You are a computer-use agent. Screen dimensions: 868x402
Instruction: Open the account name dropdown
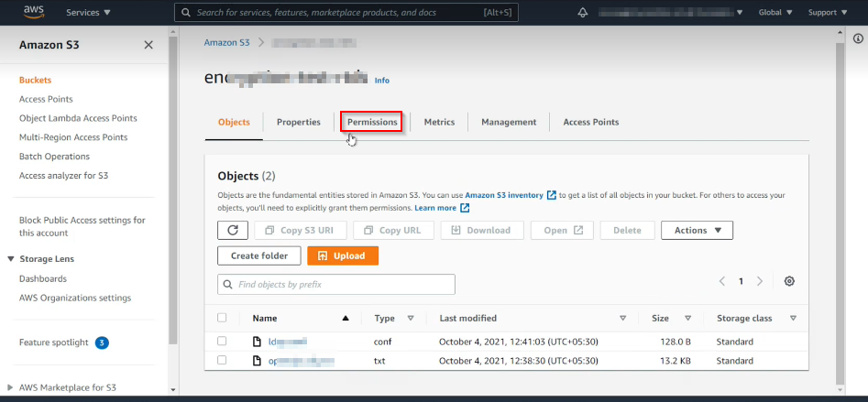click(x=672, y=12)
